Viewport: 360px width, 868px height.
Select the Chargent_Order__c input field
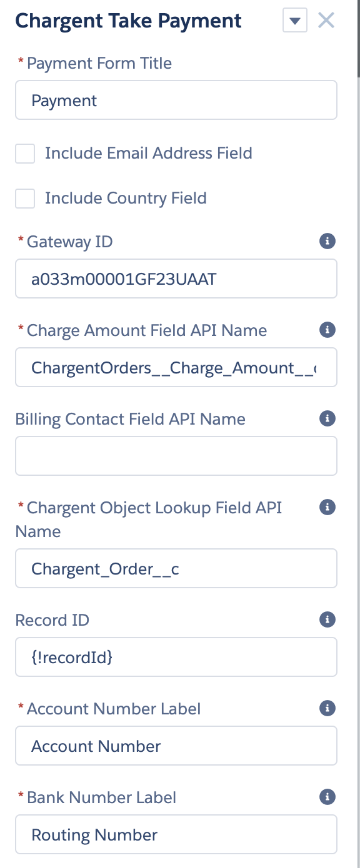click(176, 568)
